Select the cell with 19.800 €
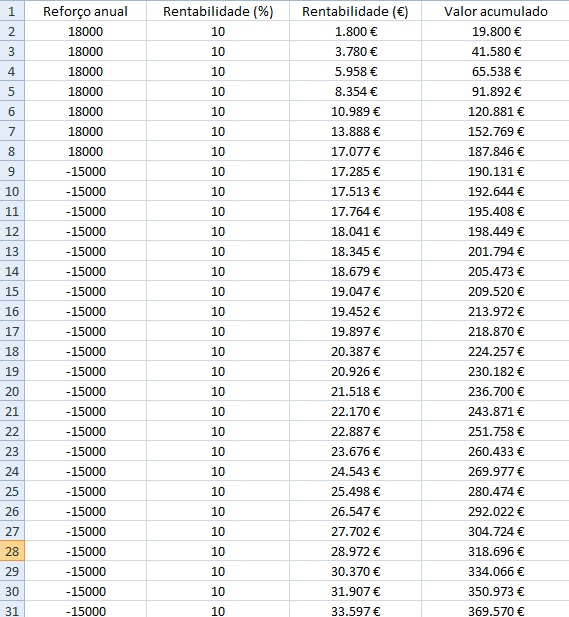 (x=495, y=31)
